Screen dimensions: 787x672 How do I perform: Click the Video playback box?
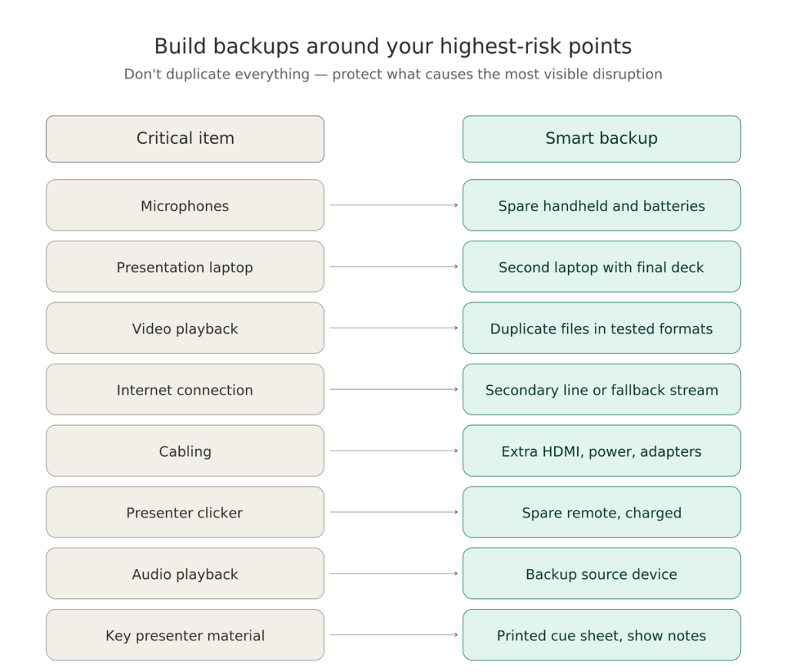click(x=184, y=328)
